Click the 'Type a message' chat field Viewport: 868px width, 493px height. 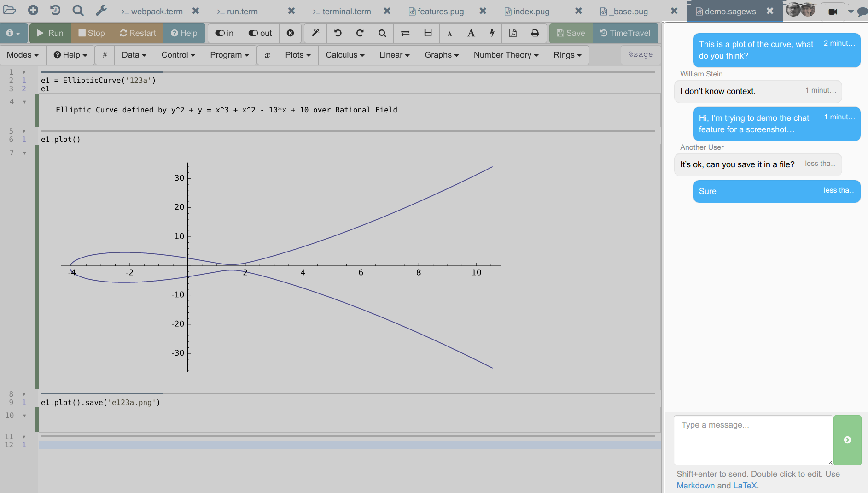click(753, 440)
